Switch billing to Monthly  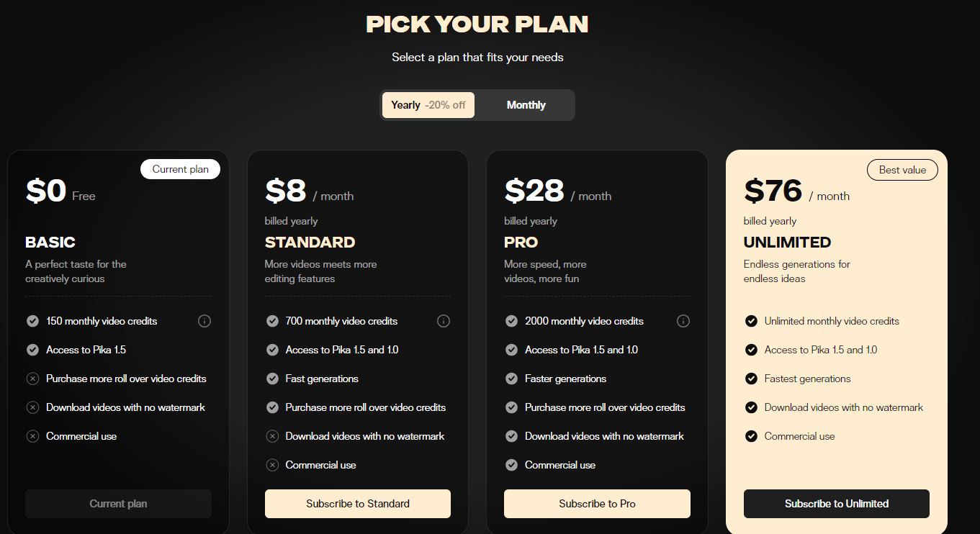(526, 105)
